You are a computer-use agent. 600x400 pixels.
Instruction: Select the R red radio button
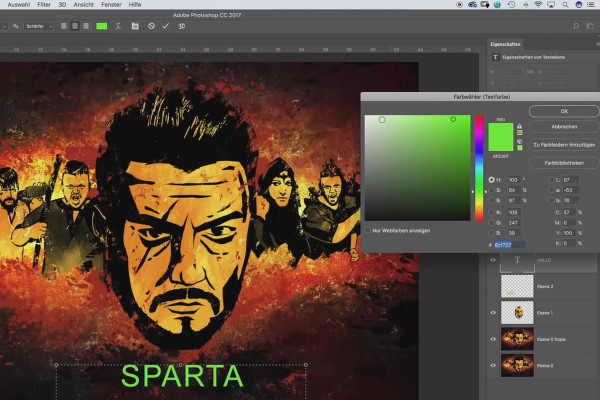coord(491,212)
